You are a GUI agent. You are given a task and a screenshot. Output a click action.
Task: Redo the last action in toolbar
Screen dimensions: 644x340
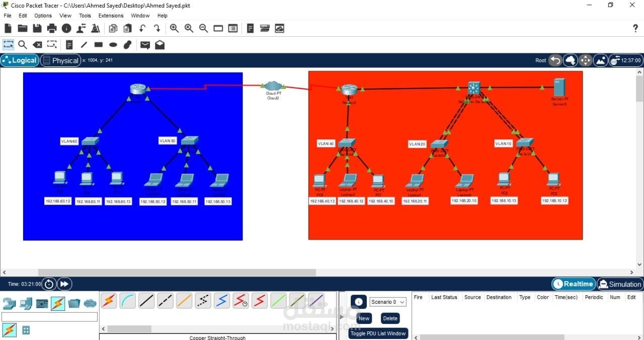click(x=157, y=29)
